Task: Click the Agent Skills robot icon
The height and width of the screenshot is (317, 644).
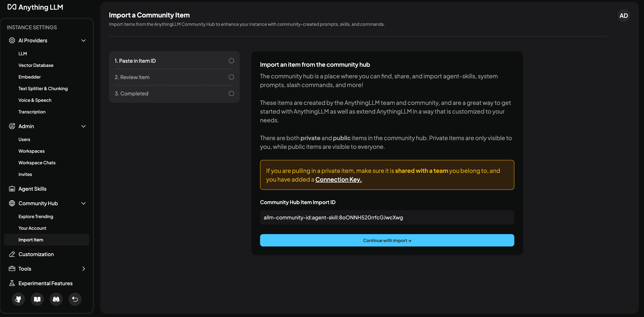Action: pos(12,189)
